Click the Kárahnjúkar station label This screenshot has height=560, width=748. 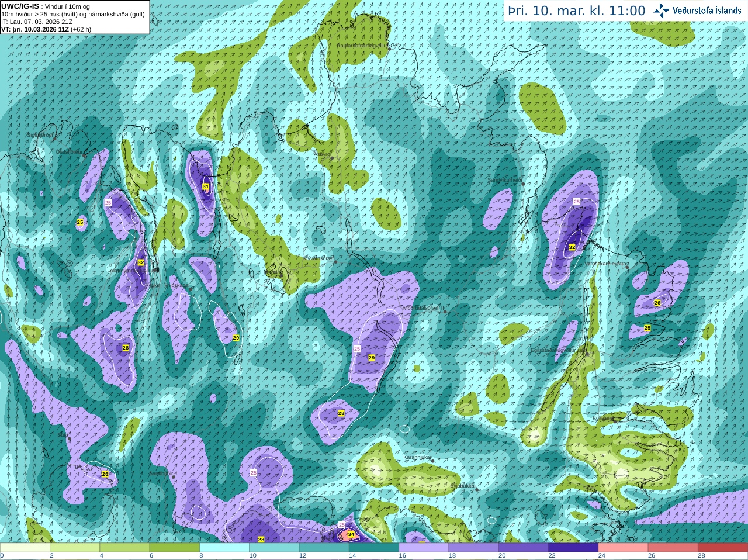coord(417,457)
